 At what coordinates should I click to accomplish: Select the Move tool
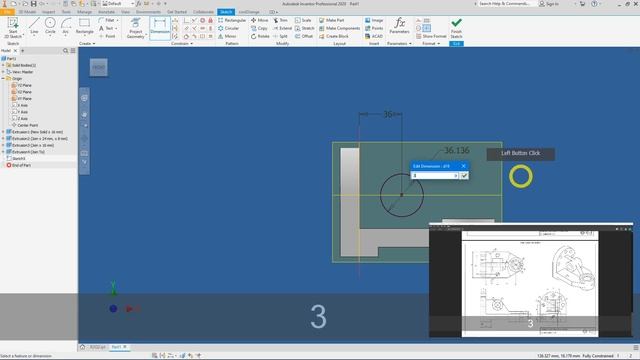[260, 20]
